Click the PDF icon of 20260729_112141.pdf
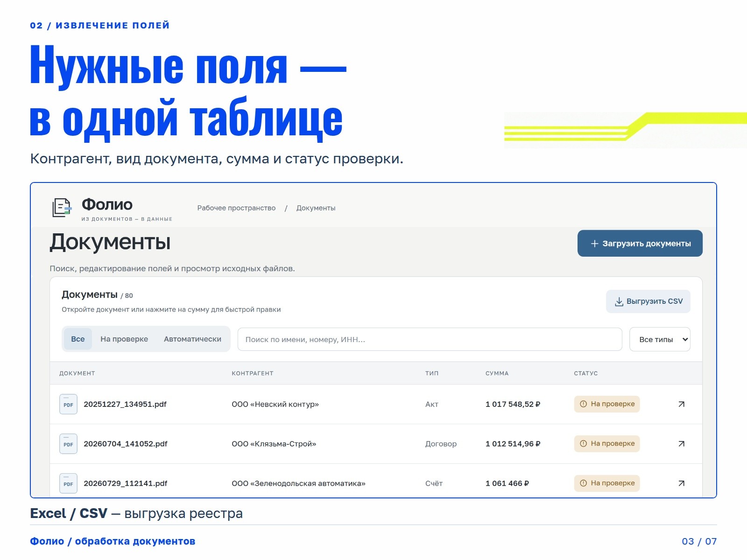The image size is (747, 560). (x=68, y=483)
